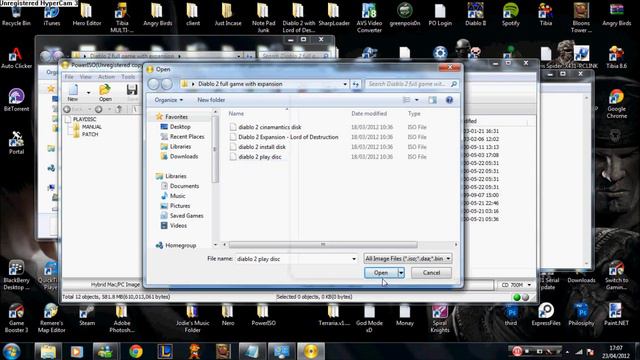Sort files by Date modified column
This screenshot has height=360, width=640.
point(369,113)
